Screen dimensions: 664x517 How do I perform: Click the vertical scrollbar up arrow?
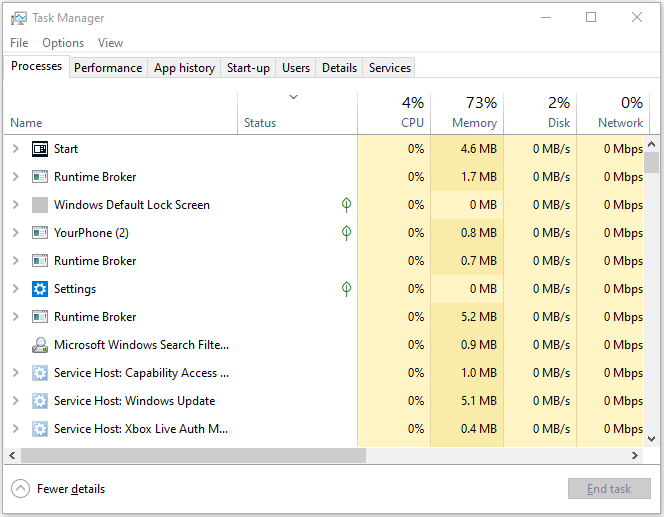tap(652, 144)
